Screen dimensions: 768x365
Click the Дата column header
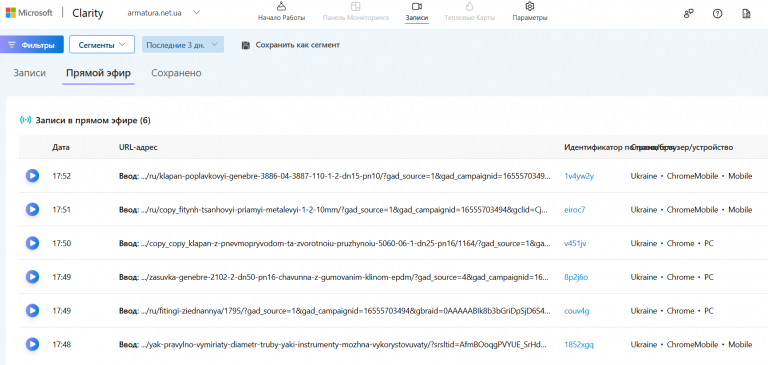click(x=61, y=147)
